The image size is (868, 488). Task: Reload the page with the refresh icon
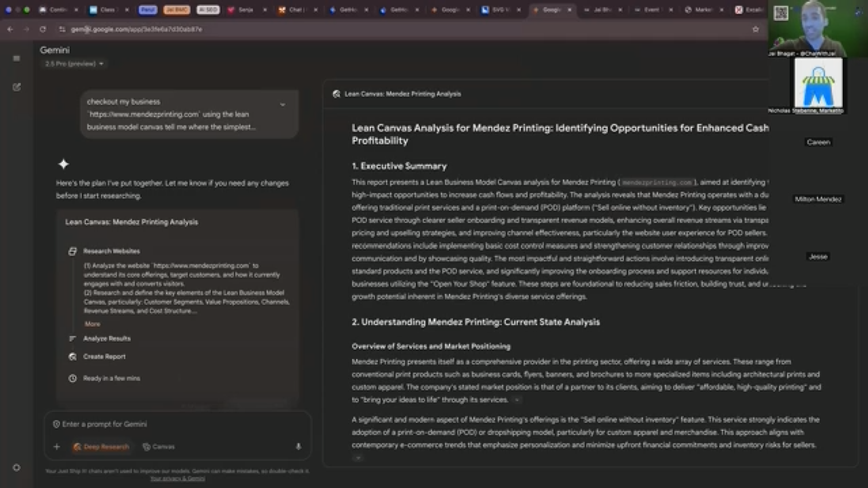click(43, 29)
